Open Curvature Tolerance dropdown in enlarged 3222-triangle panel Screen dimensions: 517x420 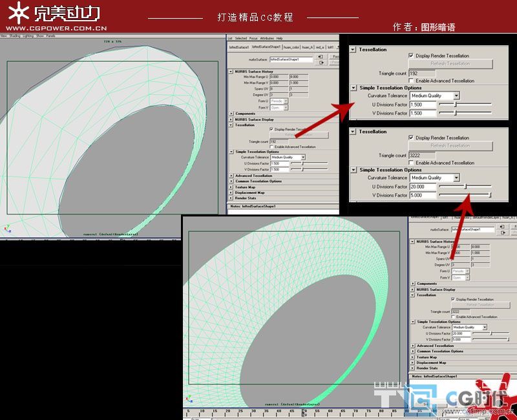pyautogui.click(x=435, y=178)
